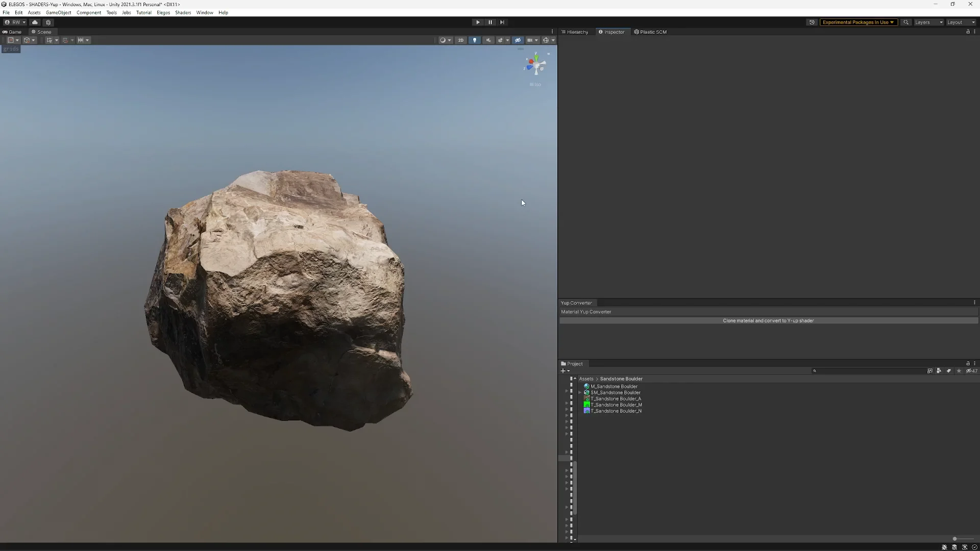Screen dimensions: 980x551
Task: Select the M_Sandstone Boulder material asset
Action: tap(614, 386)
